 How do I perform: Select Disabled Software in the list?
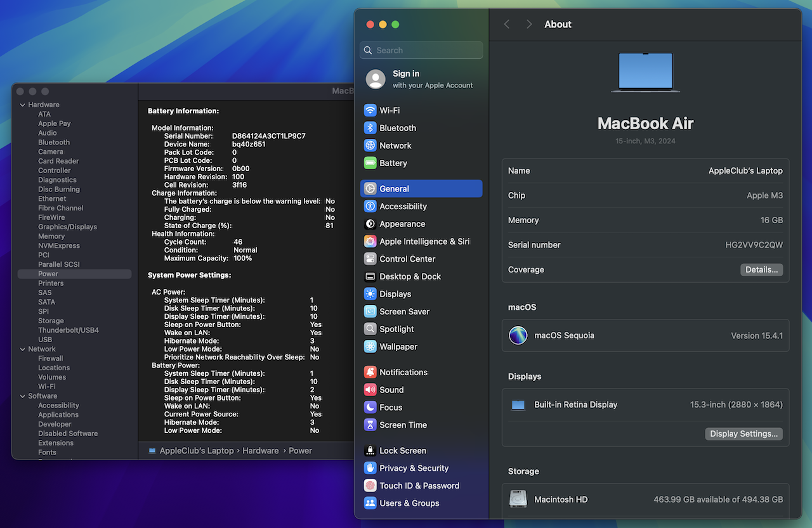(x=68, y=434)
